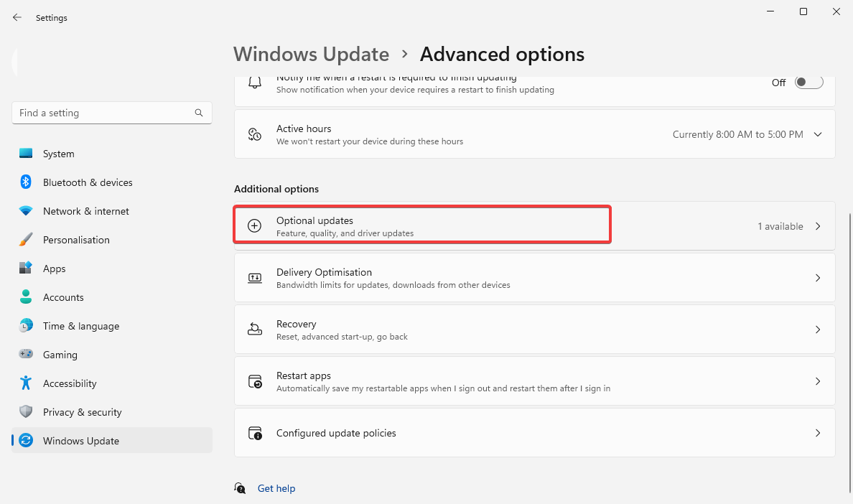Click the Optional updates plus-circle icon
The image size is (853, 504).
coord(255,225)
